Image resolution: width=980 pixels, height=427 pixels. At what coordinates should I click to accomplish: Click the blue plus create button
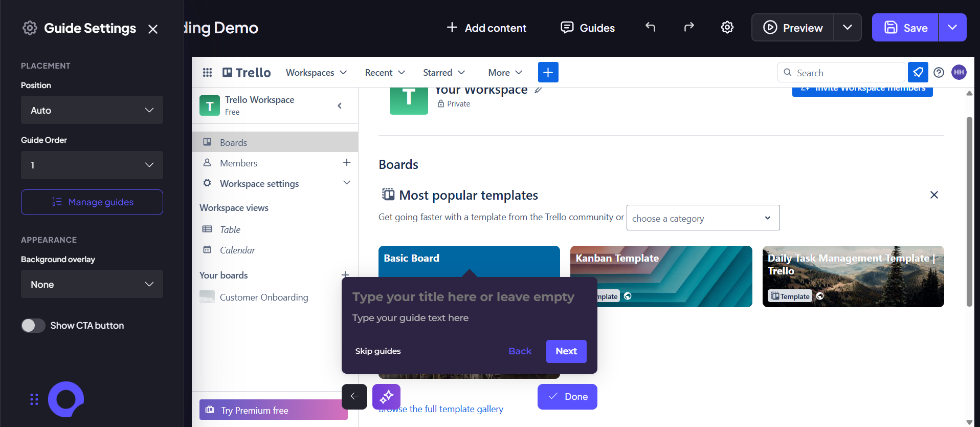(x=548, y=72)
